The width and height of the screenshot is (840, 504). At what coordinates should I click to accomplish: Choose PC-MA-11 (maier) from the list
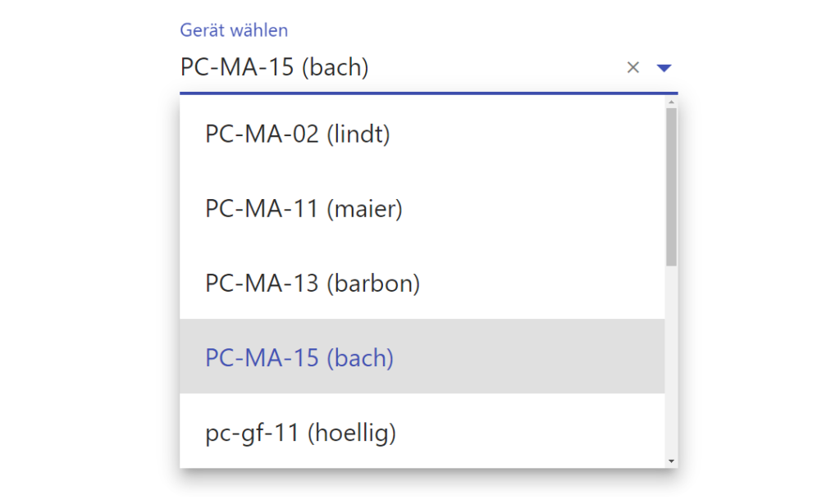click(x=304, y=209)
